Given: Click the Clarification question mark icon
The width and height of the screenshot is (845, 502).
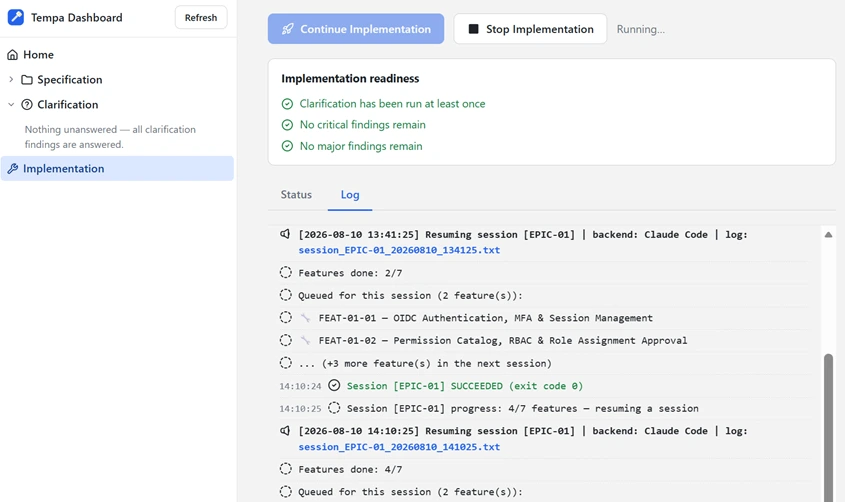Looking at the screenshot, I should (x=27, y=104).
